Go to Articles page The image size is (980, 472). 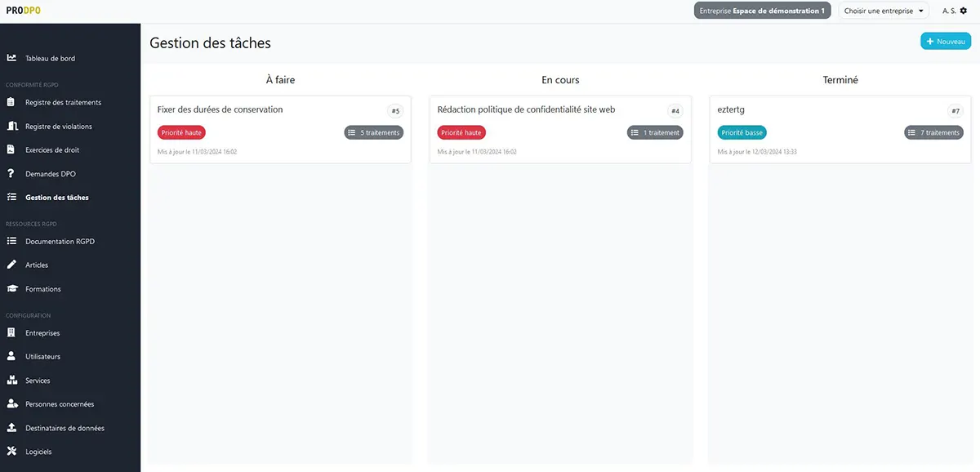point(37,265)
